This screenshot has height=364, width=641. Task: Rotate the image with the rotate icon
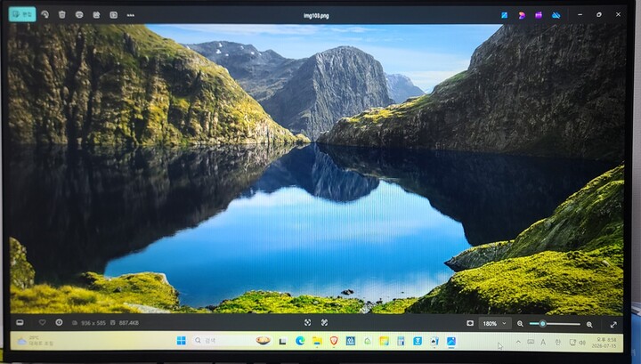[45, 15]
